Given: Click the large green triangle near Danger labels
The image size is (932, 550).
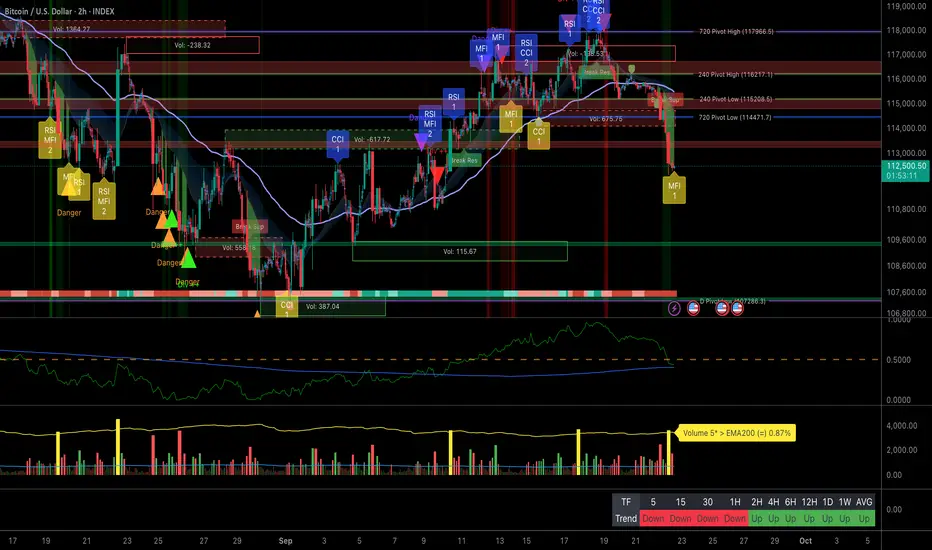Looking at the screenshot, I should click(188, 258).
